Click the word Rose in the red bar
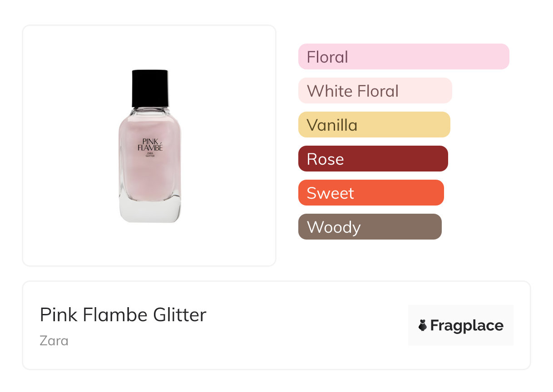553x392 pixels. tap(325, 159)
